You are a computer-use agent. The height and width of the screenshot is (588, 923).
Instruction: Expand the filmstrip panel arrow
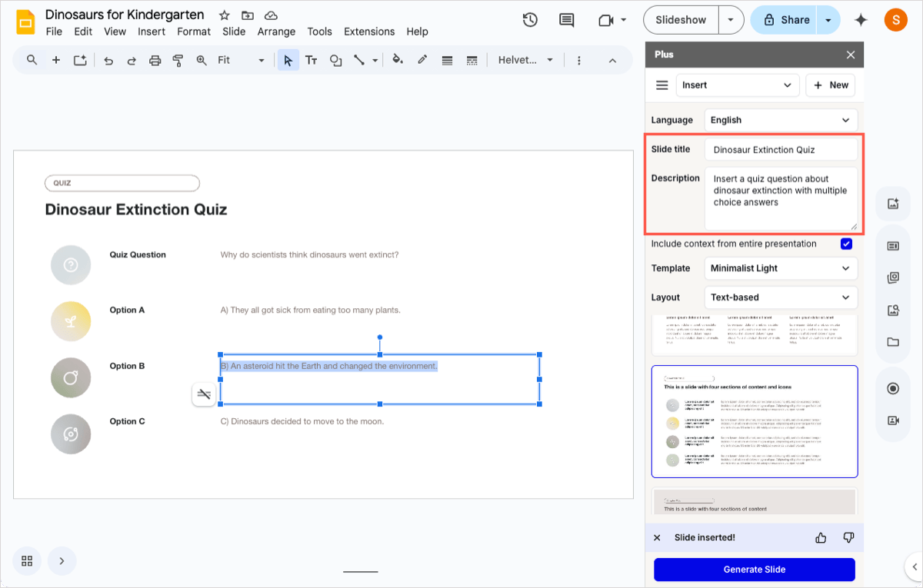coord(62,561)
